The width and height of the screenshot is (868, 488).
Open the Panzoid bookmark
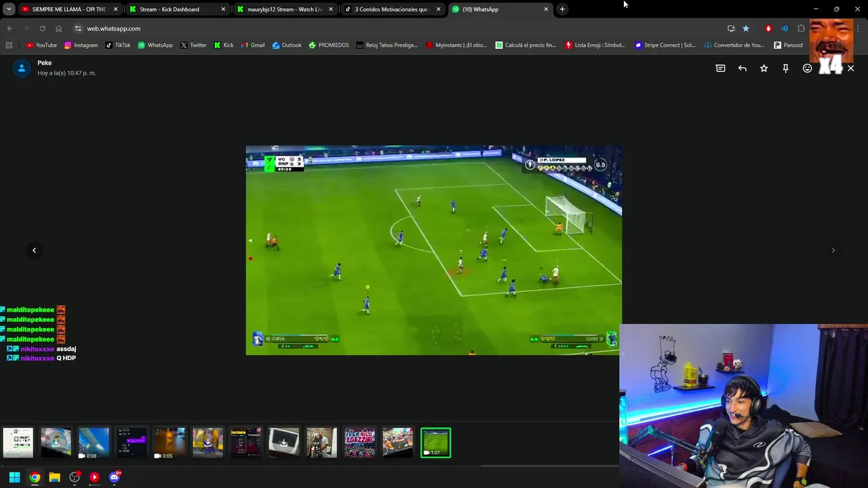788,45
